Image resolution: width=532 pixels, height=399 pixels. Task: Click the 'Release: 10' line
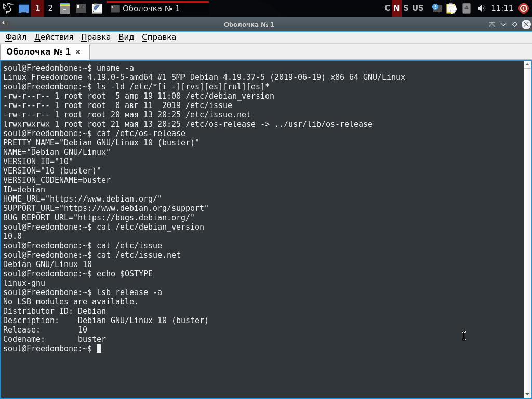[45, 330]
